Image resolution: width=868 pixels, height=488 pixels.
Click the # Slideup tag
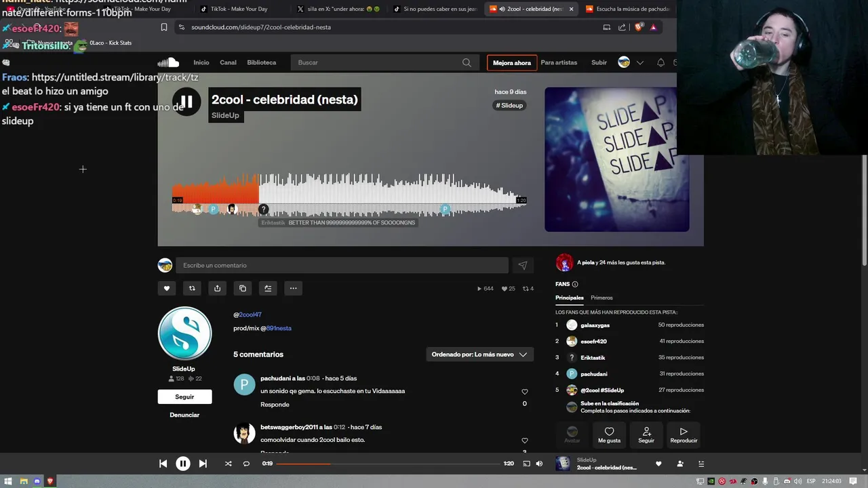510,105
